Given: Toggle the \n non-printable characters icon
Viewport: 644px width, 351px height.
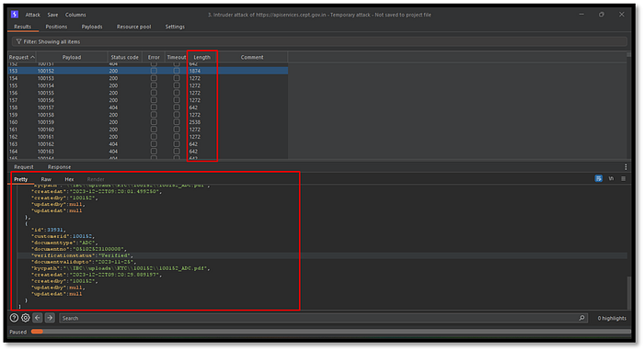Looking at the screenshot, I should 611,178.
